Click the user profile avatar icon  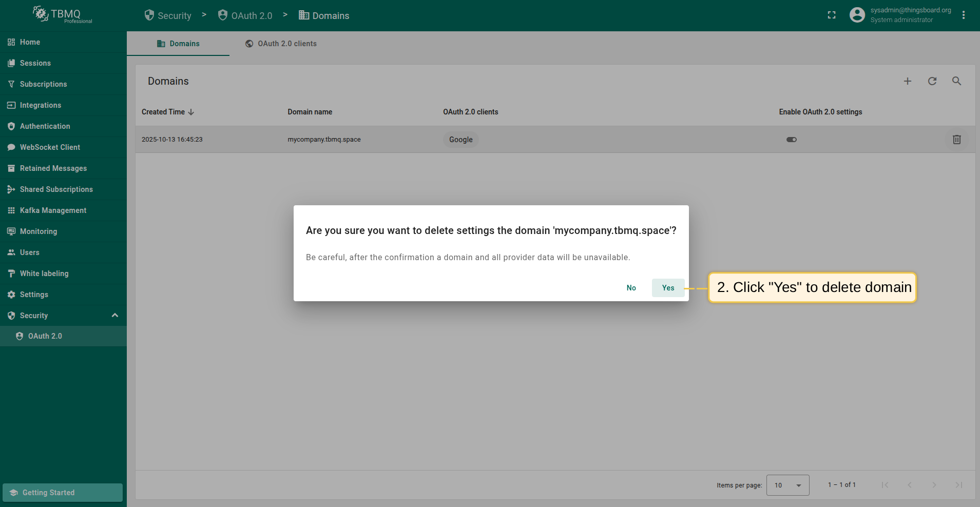click(x=857, y=15)
